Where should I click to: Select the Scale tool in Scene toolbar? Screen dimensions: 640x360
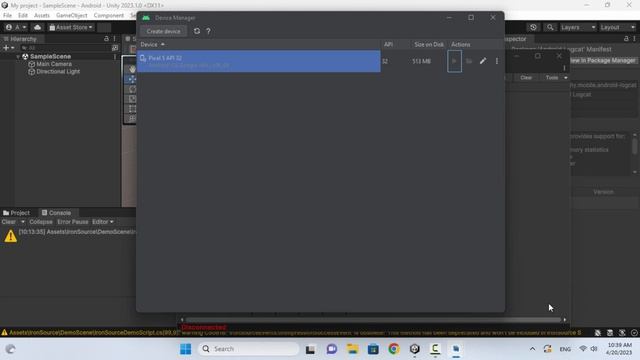tap(132, 99)
